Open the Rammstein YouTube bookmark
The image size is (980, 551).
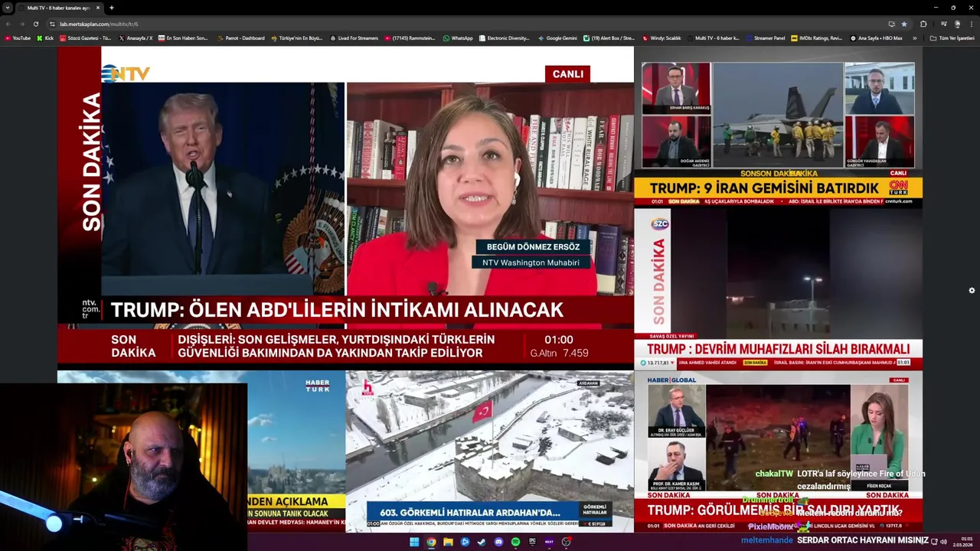point(410,37)
